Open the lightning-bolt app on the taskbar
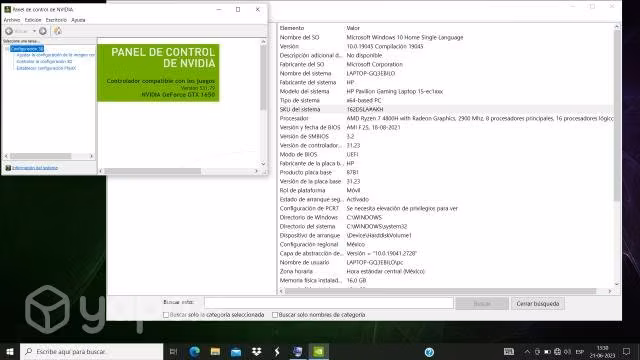This screenshot has height=360, width=640. point(277,351)
